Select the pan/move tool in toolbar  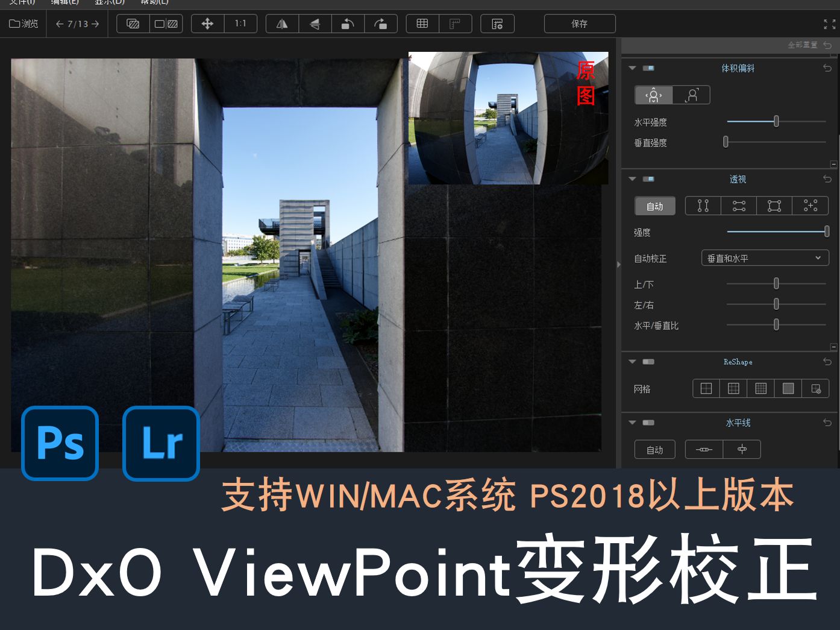(x=207, y=24)
